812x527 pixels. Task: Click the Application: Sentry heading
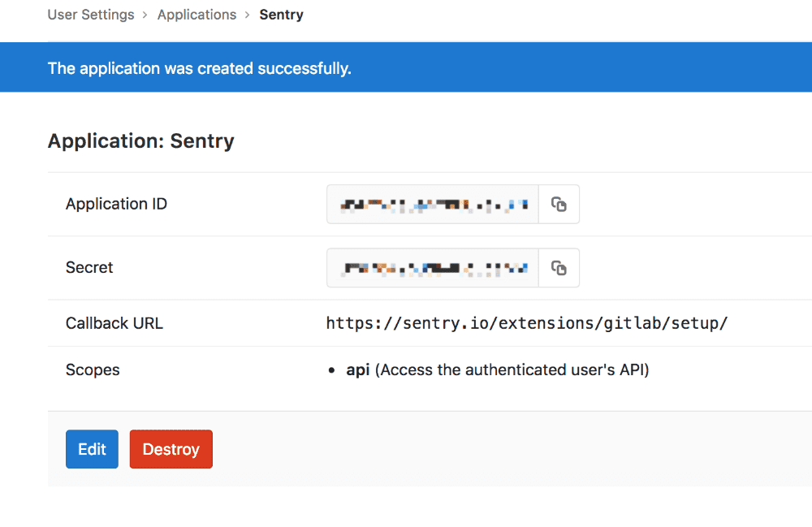pos(140,140)
